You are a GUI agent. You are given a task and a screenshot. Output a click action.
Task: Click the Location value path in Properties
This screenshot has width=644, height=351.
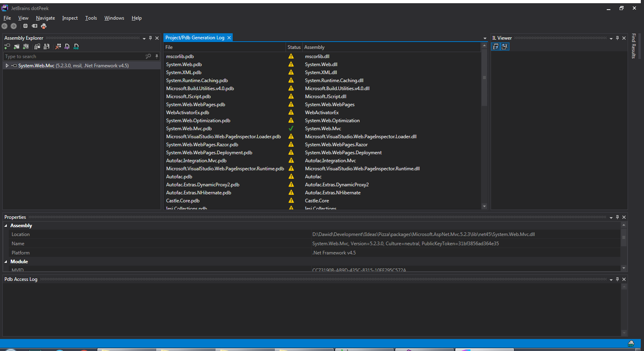[x=423, y=234]
